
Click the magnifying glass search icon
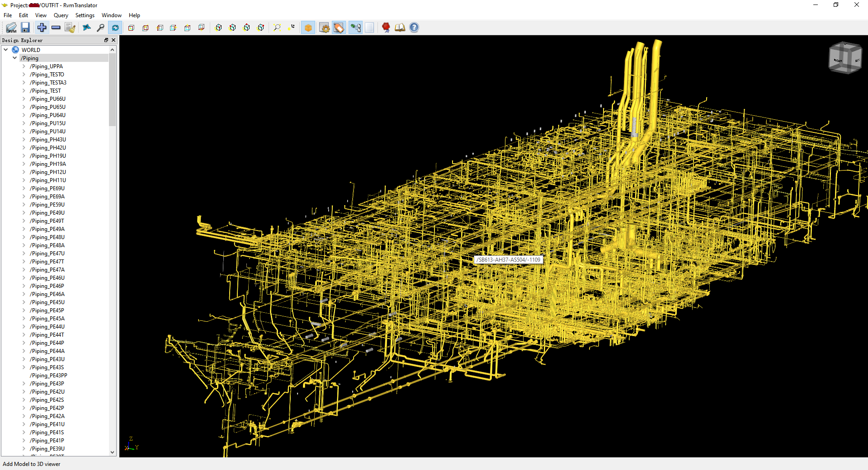(100, 28)
